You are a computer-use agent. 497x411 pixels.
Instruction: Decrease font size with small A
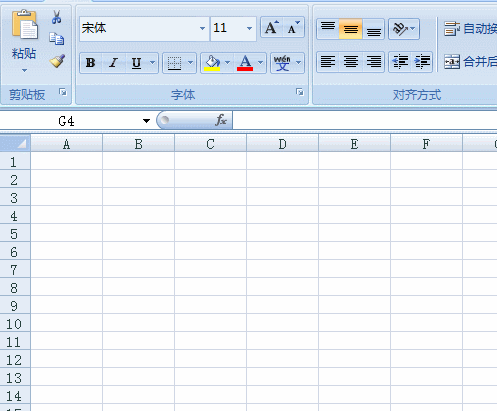click(x=293, y=28)
